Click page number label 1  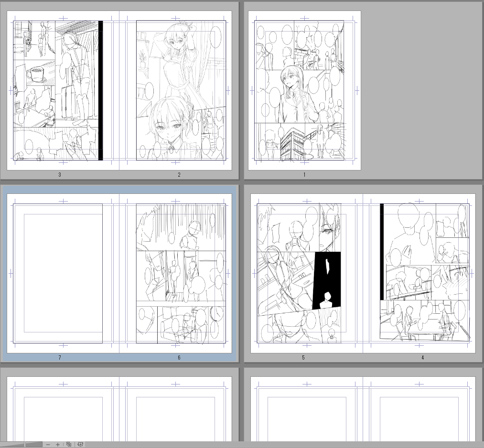(x=304, y=175)
